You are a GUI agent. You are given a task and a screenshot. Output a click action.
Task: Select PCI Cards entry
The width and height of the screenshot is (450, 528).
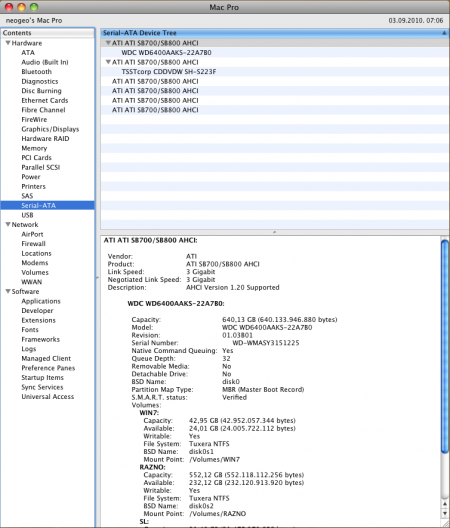pyautogui.click(x=36, y=158)
